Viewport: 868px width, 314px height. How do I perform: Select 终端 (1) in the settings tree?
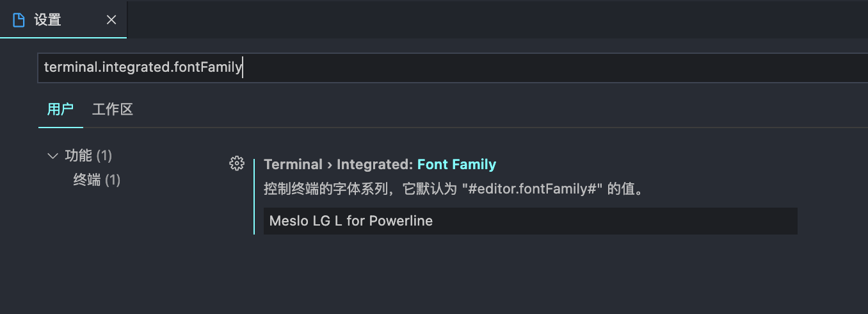[87, 180]
